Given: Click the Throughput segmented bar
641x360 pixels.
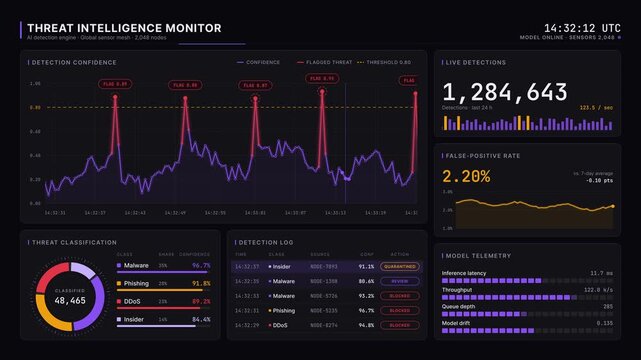Looking at the screenshot, I should (527, 297).
